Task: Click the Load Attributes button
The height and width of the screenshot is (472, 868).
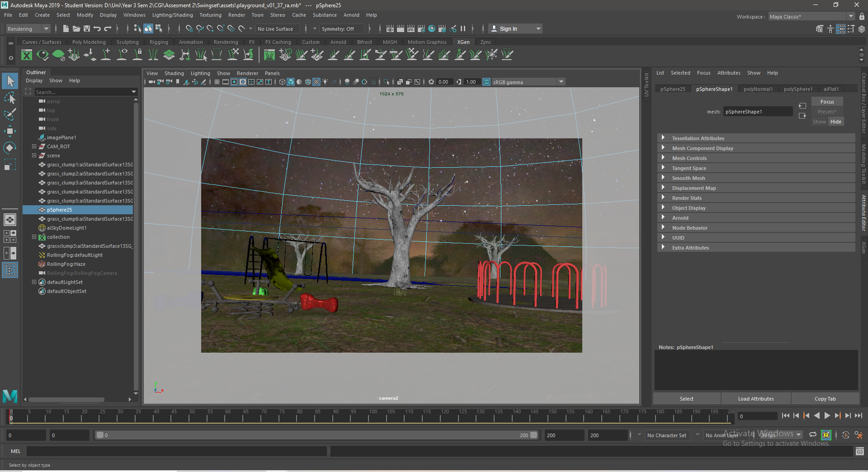Action: pos(755,399)
